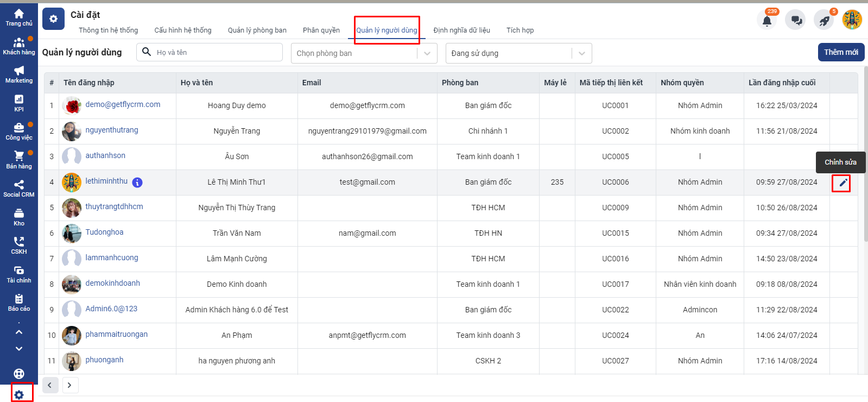Go to next page with right arrow
This screenshot has width=868, height=402.
click(69, 385)
